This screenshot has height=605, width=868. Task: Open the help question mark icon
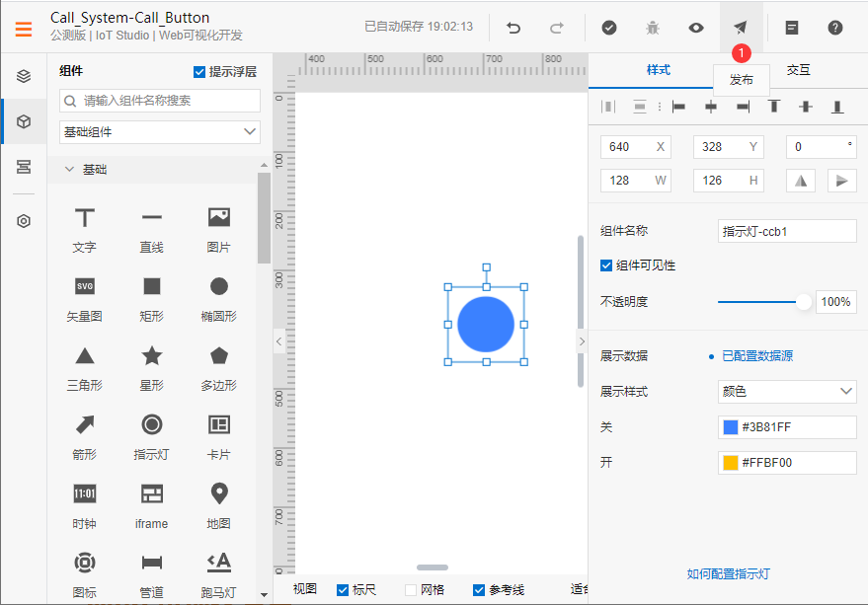834,28
